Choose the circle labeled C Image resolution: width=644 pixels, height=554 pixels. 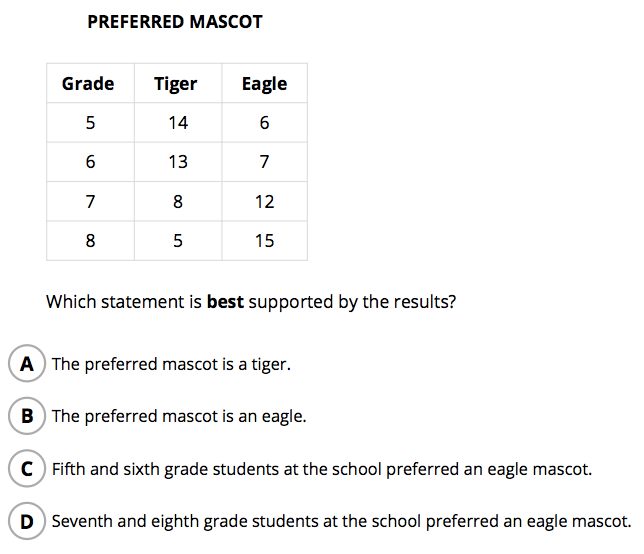point(27,468)
